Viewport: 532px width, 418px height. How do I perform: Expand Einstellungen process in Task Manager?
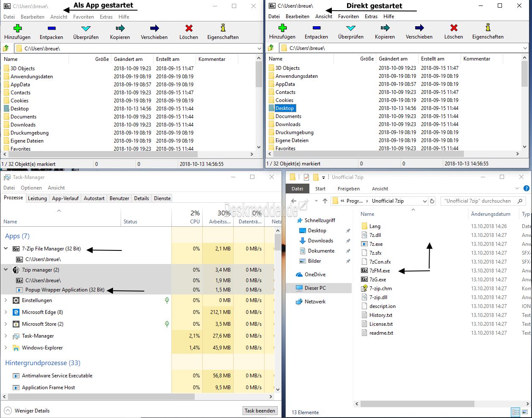(x=6, y=300)
